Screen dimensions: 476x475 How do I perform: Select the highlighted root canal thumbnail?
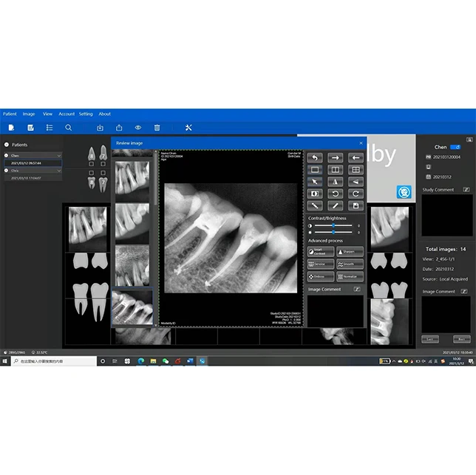click(132, 307)
